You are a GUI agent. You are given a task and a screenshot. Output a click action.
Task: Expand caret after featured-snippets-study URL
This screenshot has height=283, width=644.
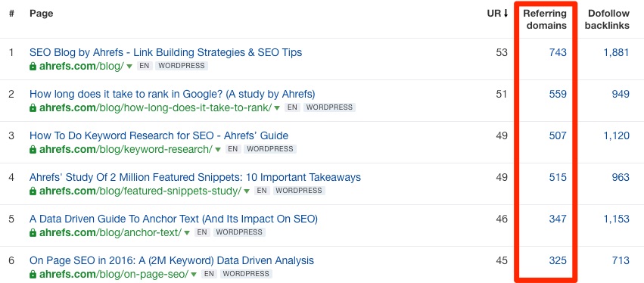pyautogui.click(x=247, y=191)
